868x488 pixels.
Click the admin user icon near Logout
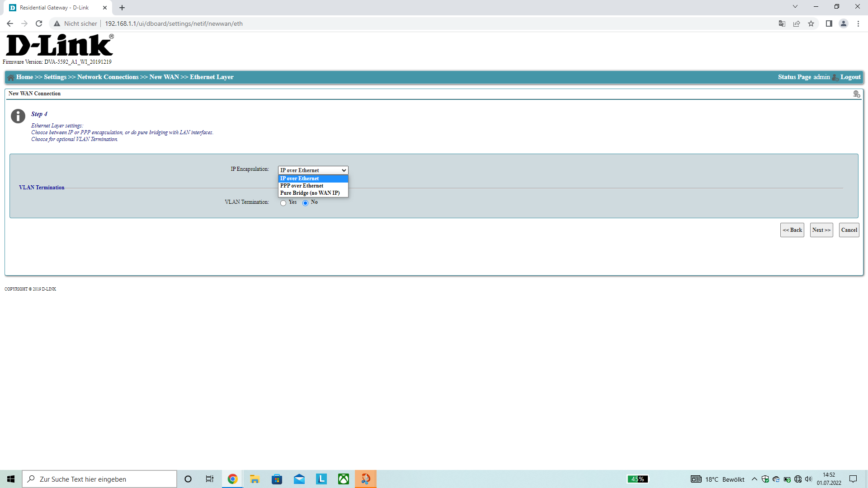tap(835, 77)
